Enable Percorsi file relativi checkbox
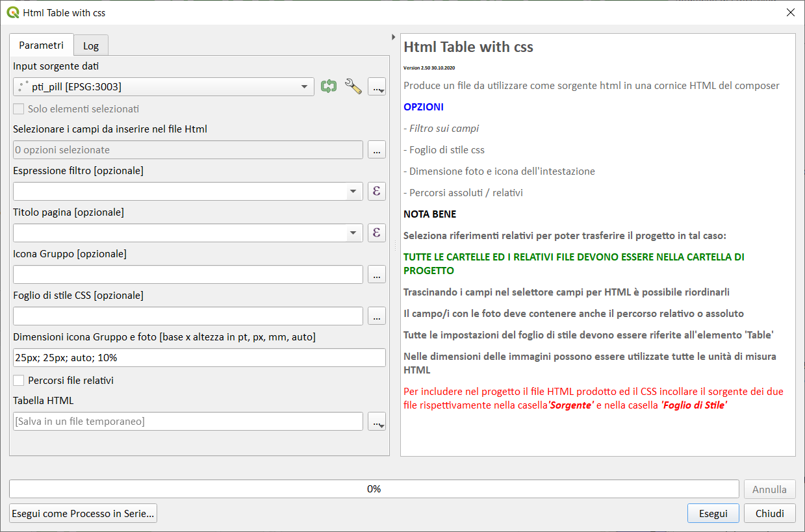805x532 pixels. 19,380
